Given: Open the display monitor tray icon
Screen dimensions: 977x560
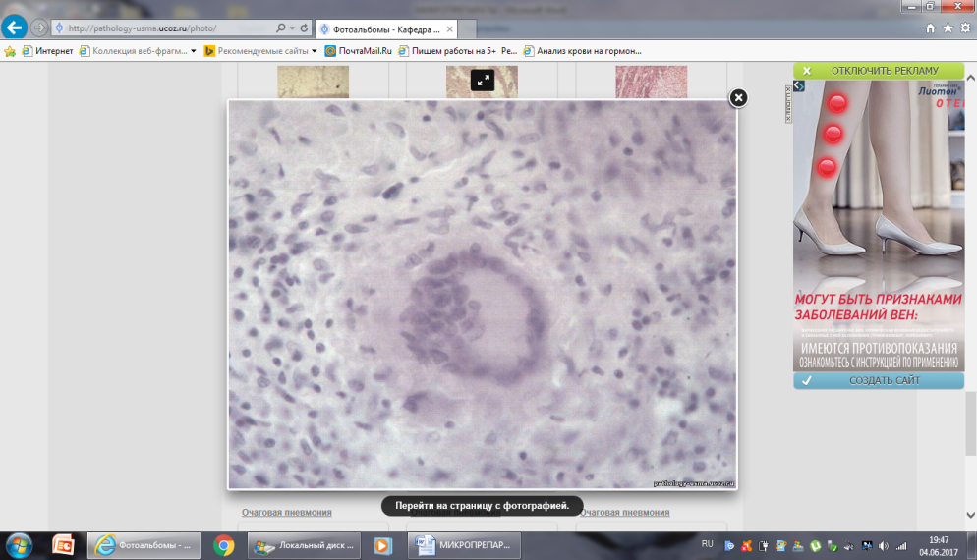Looking at the screenshot, I should [867, 546].
